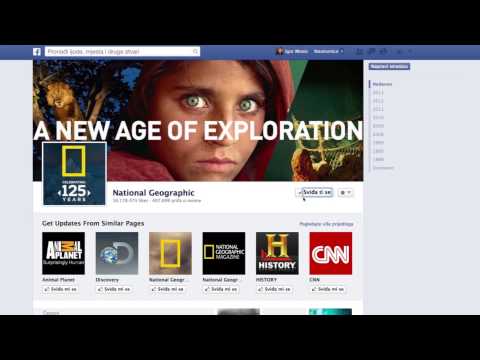
Task: Open the messages icon in top bar
Action: [371, 52]
